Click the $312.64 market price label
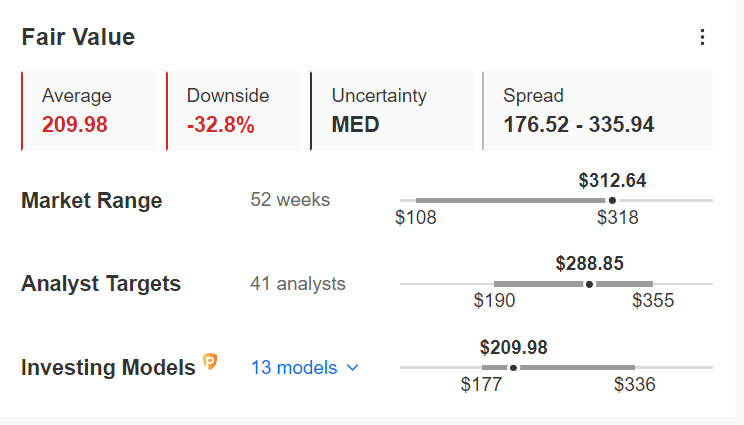 (x=612, y=181)
